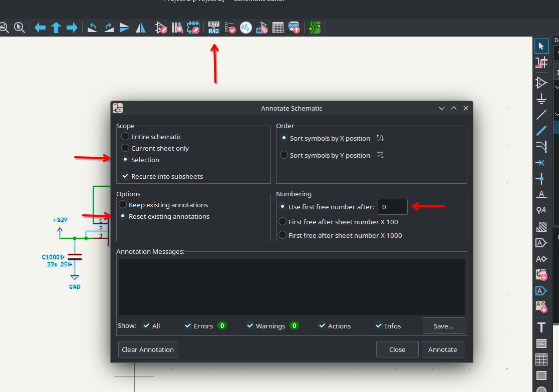This screenshot has width=559, height=392.
Task: Choose First free after sheet number X 1000
Action: [x=283, y=235]
